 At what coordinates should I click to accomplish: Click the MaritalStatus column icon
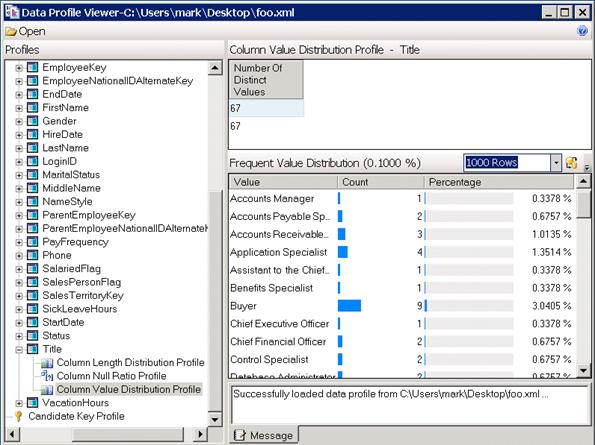[x=33, y=175]
